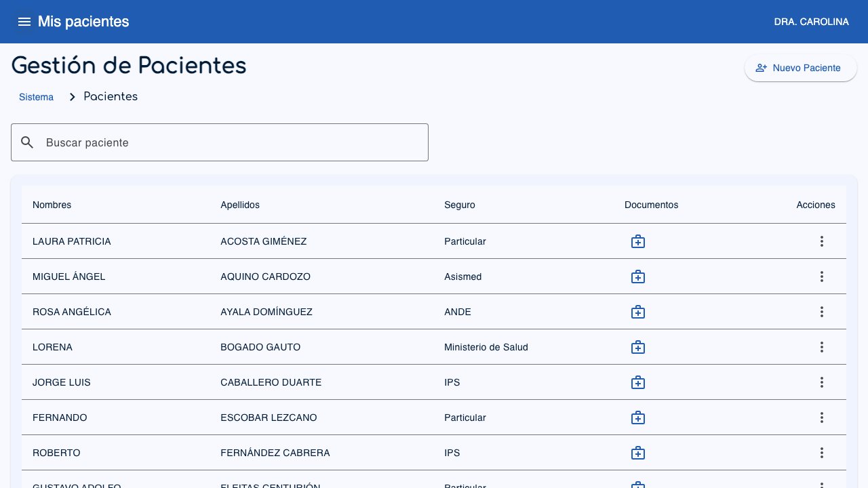The width and height of the screenshot is (868, 488).
Task: Open actions menu for ROBERTO FERNÁNDEZ CABRERA
Action: (822, 453)
